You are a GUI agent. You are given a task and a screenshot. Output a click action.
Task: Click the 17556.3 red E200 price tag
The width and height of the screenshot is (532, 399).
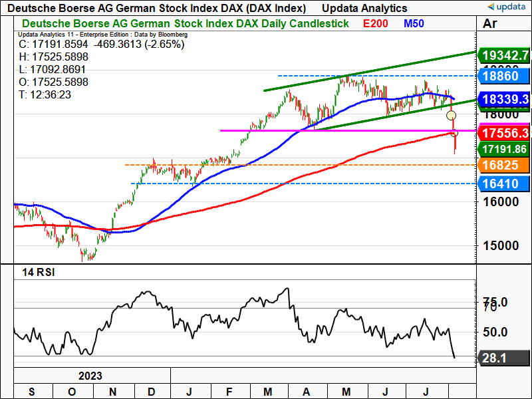coord(503,133)
